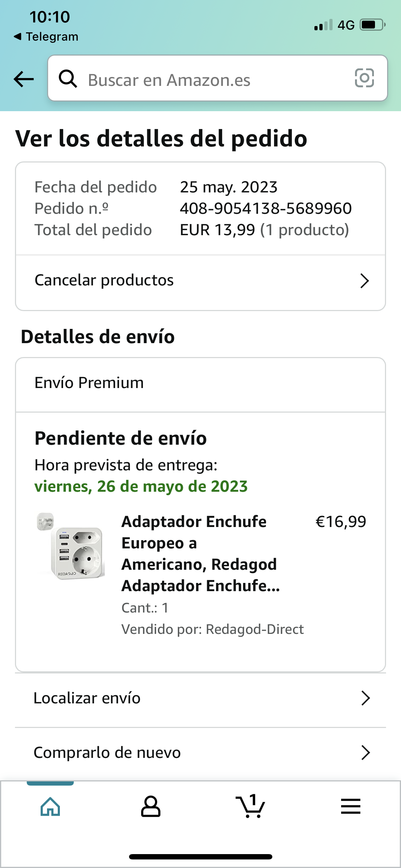Open the shopping cart icon

click(x=251, y=807)
